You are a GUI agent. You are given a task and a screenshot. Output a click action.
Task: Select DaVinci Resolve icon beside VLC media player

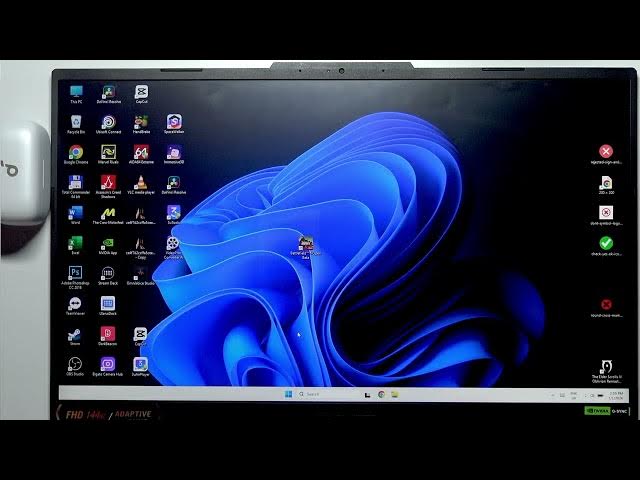[x=174, y=185]
